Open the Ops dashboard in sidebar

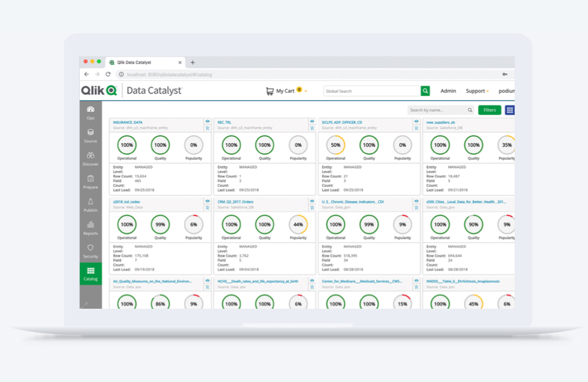point(90,112)
